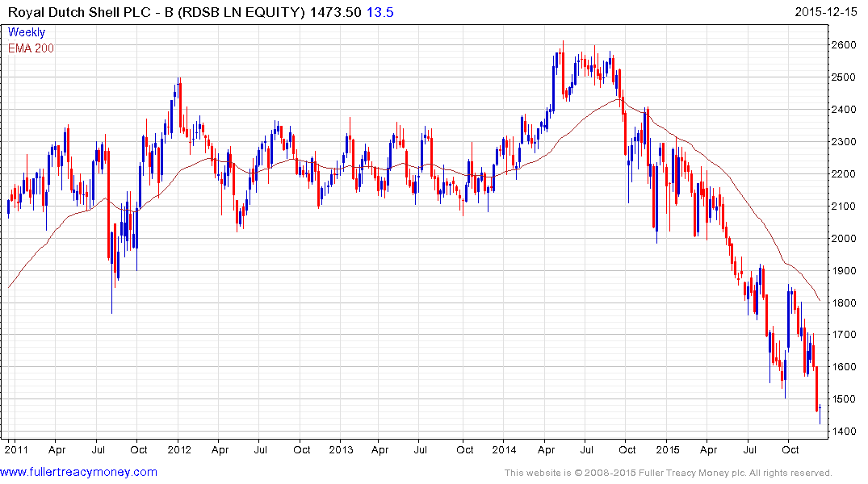868x484 pixels.
Task: Click the 2000 price axis label
Action: [x=844, y=239]
